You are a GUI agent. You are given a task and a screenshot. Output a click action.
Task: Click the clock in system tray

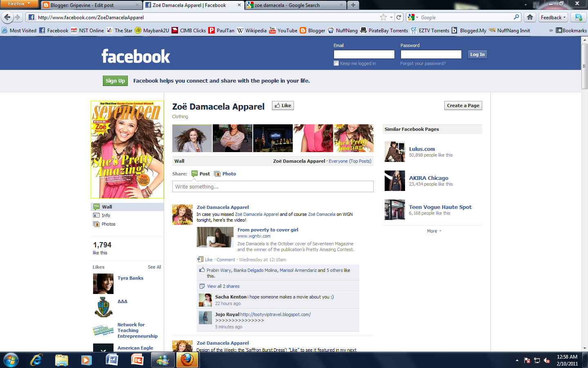[x=567, y=360]
